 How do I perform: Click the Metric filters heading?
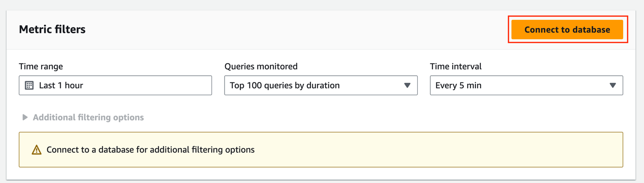[52, 30]
